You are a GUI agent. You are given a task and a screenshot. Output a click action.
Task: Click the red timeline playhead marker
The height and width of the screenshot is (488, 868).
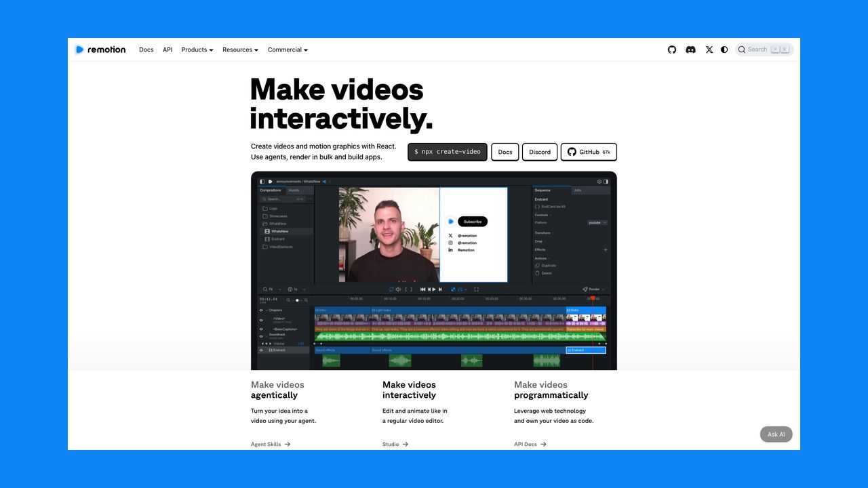(x=593, y=298)
